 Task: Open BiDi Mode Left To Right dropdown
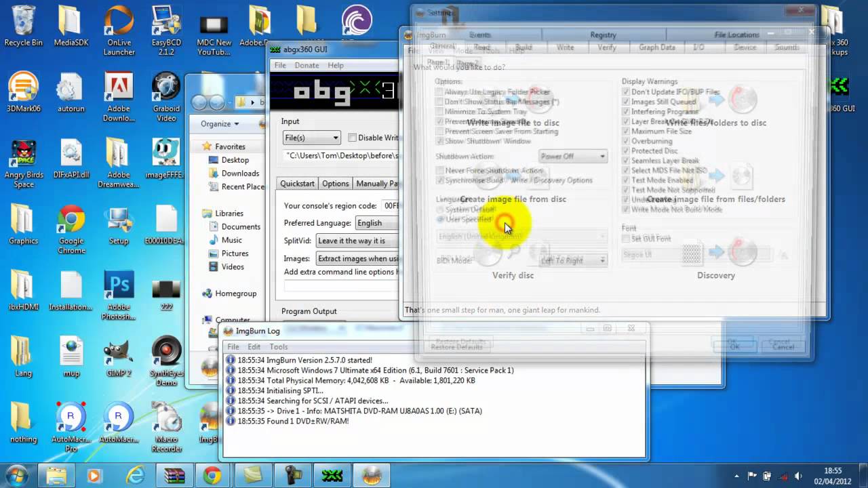pos(572,260)
